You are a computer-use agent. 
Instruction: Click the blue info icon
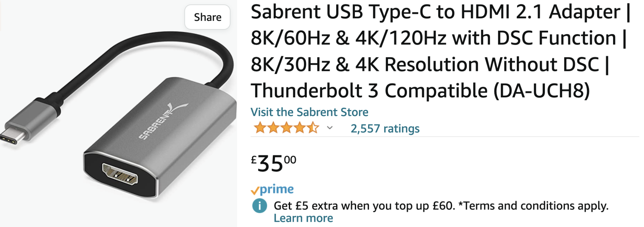coord(259,206)
